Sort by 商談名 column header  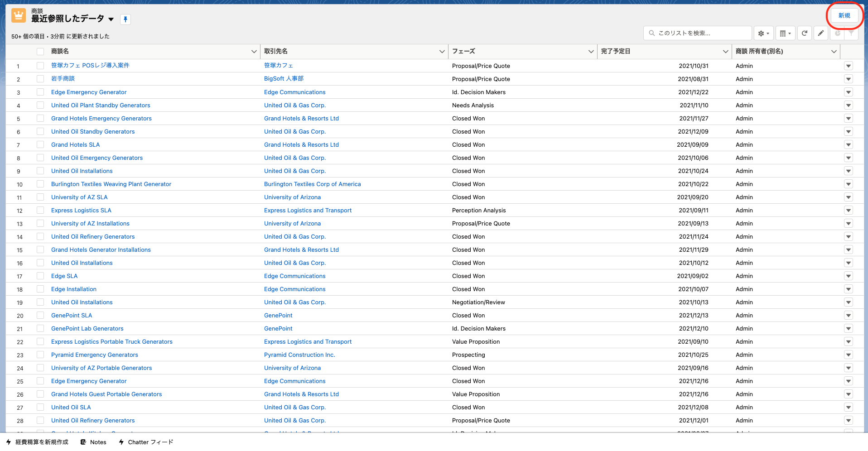pyautogui.click(x=60, y=51)
